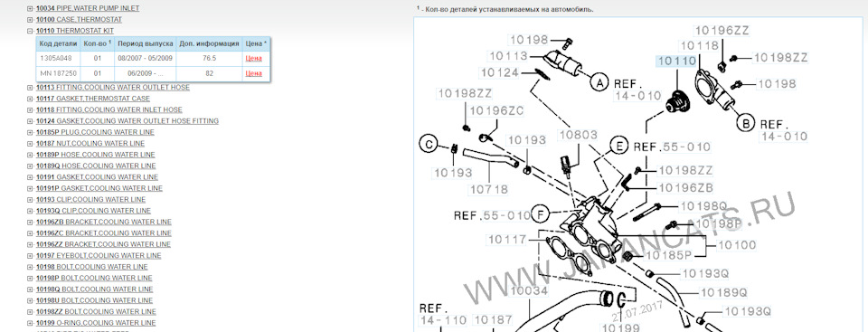Click the 10124 label in the diagram
Viewport: 868px width, 332px height.
[x=500, y=72]
